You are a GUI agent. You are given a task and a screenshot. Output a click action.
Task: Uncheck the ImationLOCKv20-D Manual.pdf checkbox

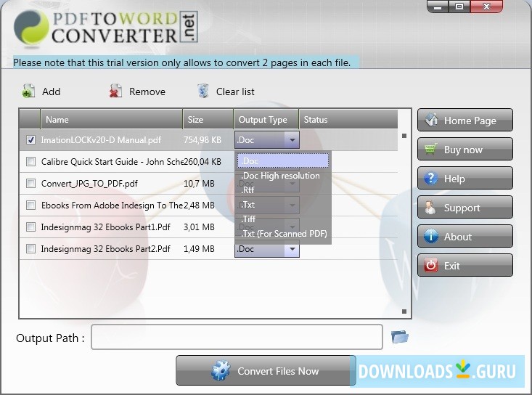tap(31, 140)
